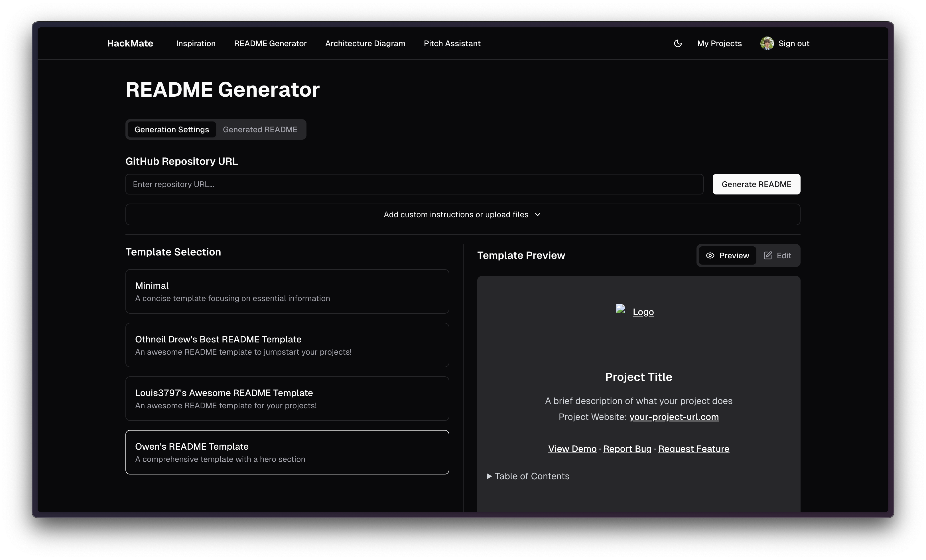Switch to Generated README tab
The image size is (926, 560).
point(260,130)
